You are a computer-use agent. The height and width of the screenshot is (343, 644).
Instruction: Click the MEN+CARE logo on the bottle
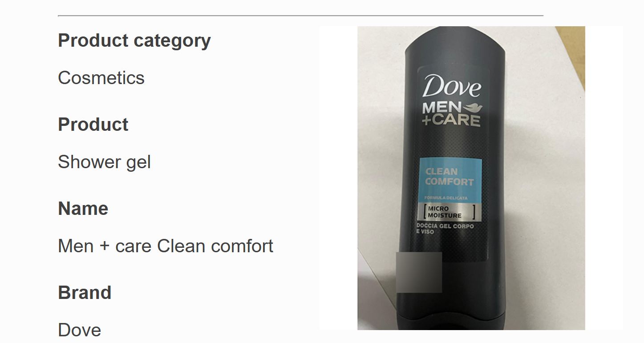coord(451,114)
